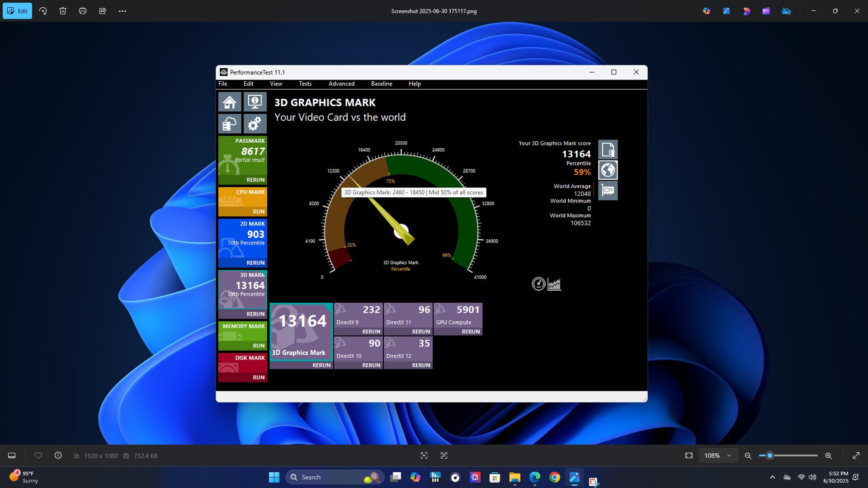Viewport: 868px width, 488px height.
Task: Rerun the DirectX 10 test
Action: pos(371,365)
